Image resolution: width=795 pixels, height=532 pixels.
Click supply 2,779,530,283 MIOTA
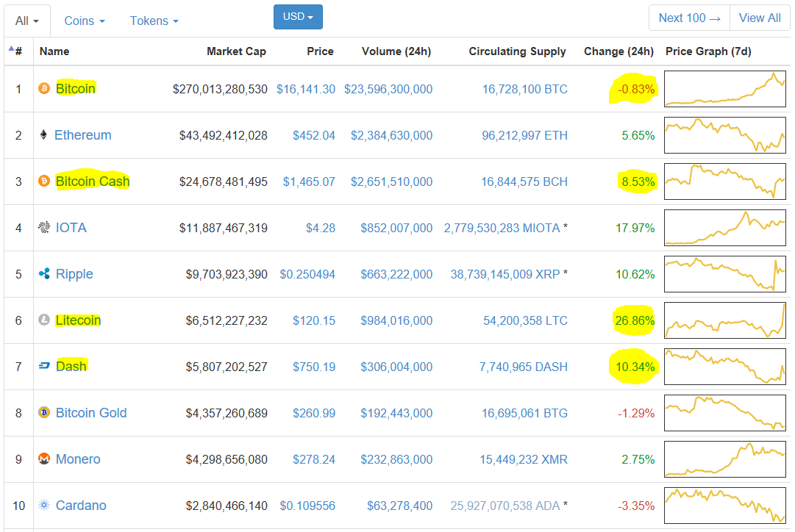(502, 228)
